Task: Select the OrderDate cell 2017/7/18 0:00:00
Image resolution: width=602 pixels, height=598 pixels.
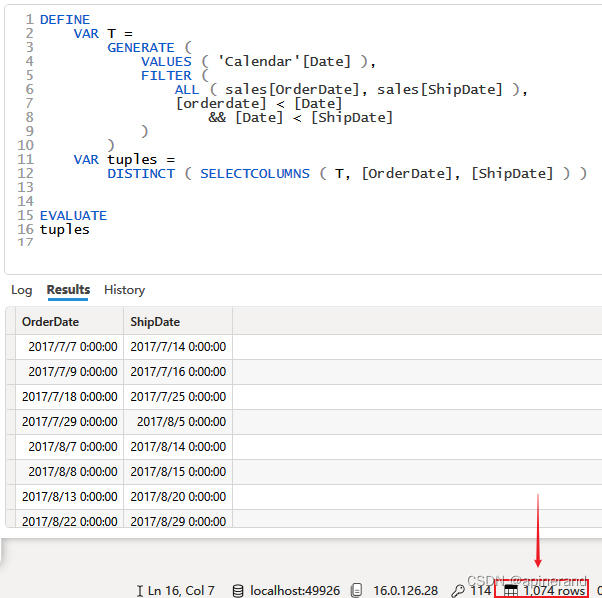Action: [70, 396]
